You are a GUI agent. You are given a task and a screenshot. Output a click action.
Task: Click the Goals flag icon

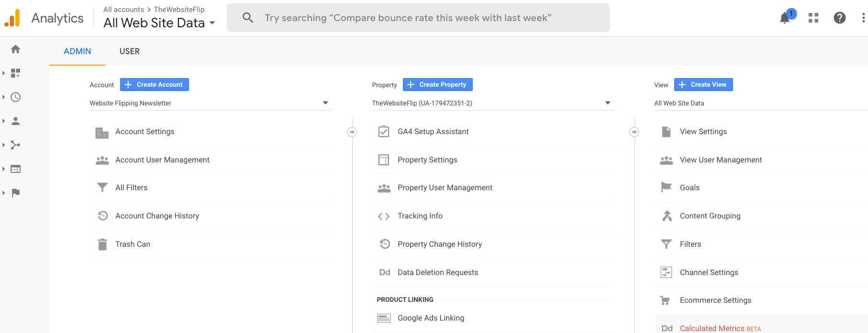pyautogui.click(x=666, y=187)
